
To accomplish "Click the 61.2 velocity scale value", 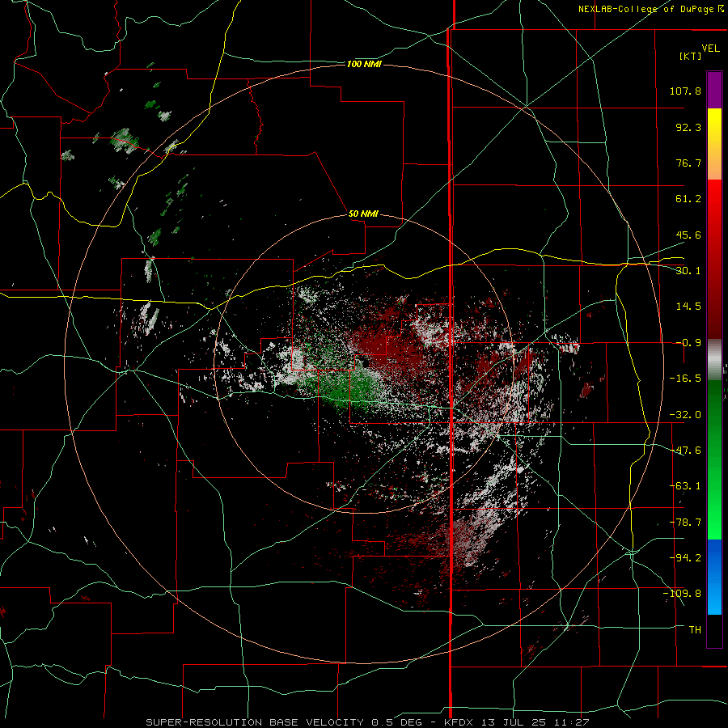I will 688,199.
